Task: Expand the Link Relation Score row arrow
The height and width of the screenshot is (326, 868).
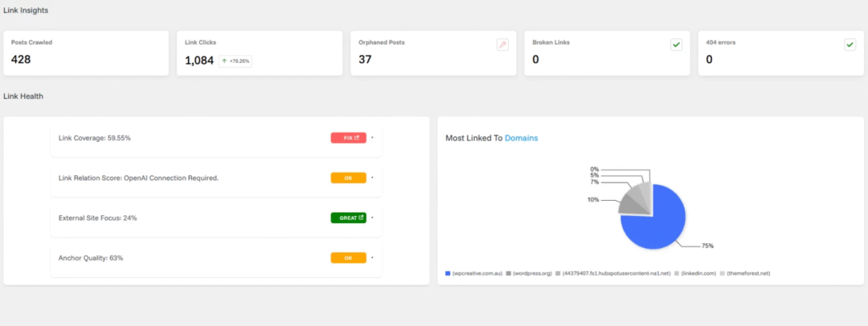Action: coord(372,177)
